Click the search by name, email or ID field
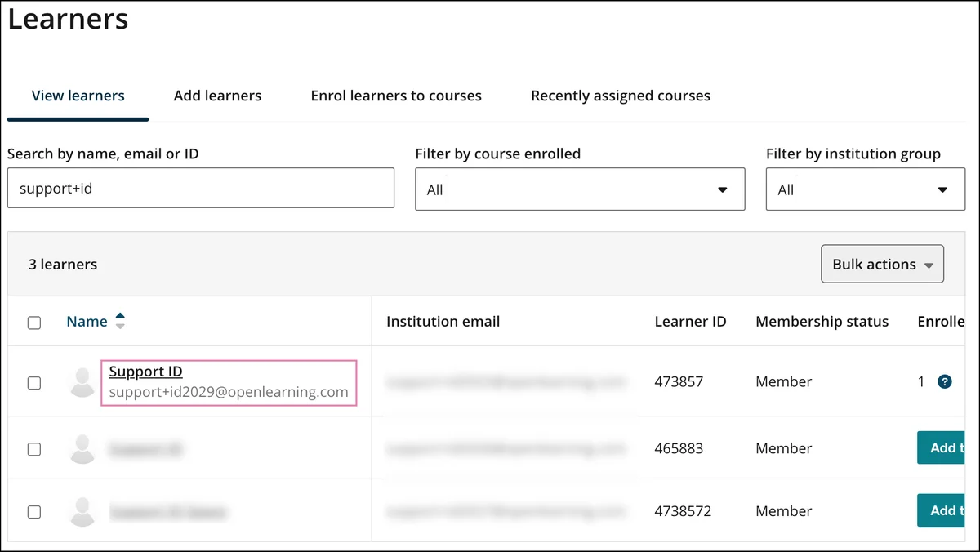Viewport: 980px width, 552px height. click(x=200, y=188)
